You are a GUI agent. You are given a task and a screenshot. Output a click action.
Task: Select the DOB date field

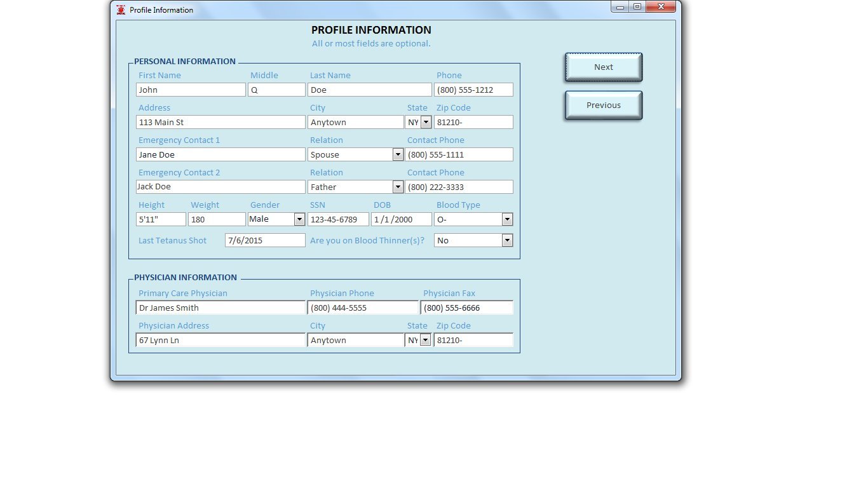coord(401,219)
